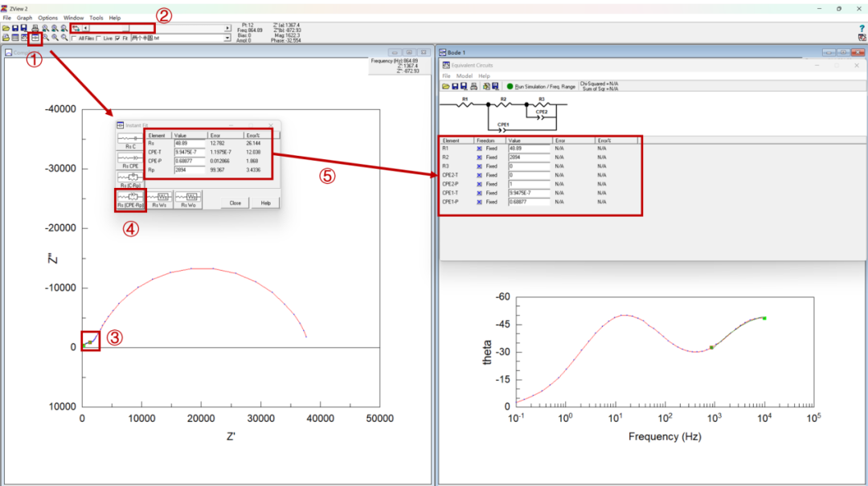The width and height of the screenshot is (868, 486).
Task: Select the Rs C circuit in Instant Fit
Action: [130, 141]
